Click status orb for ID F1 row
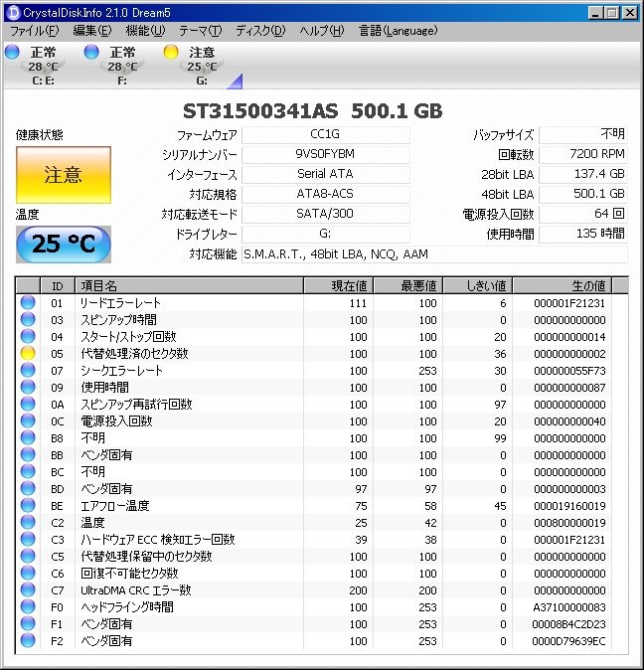644x670 pixels. 28,623
